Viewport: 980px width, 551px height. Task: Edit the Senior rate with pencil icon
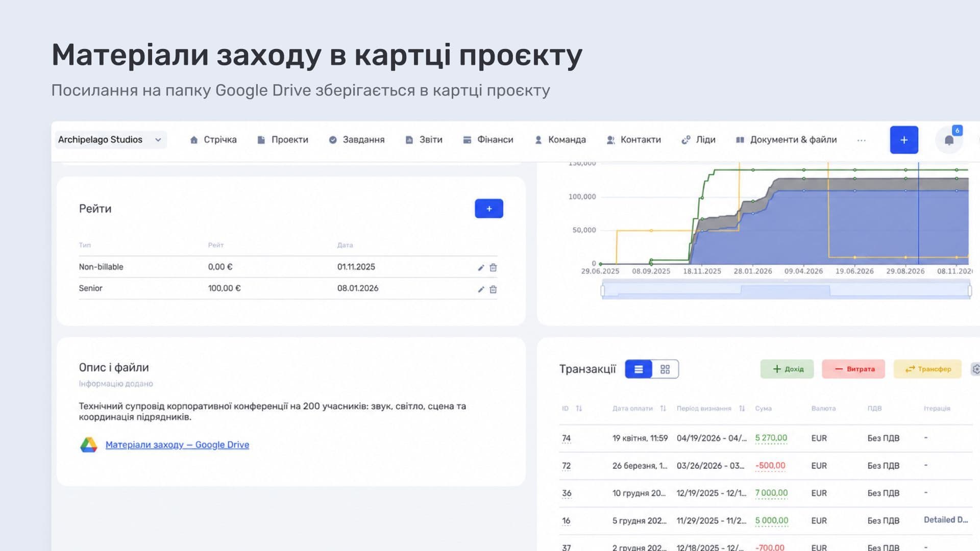[x=481, y=289]
